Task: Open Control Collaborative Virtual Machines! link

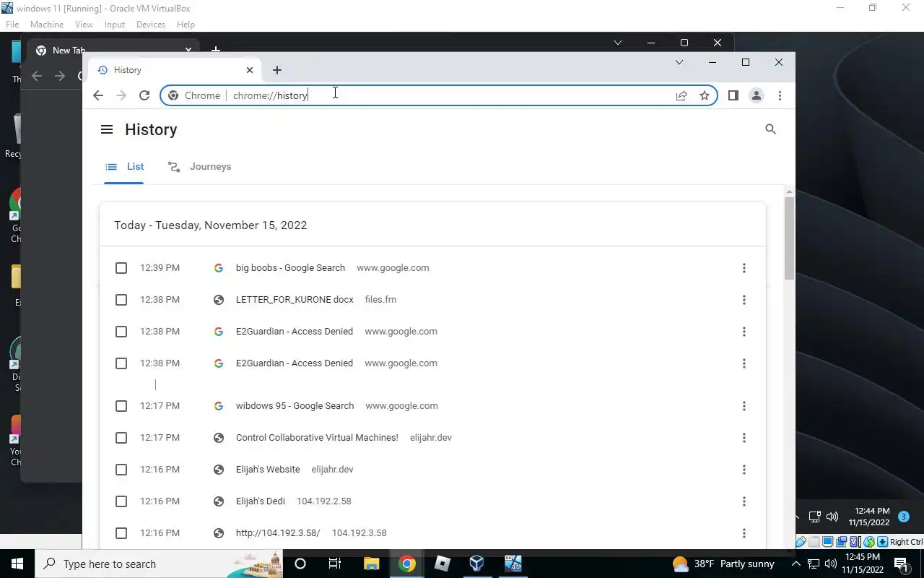Action: (317, 438)
